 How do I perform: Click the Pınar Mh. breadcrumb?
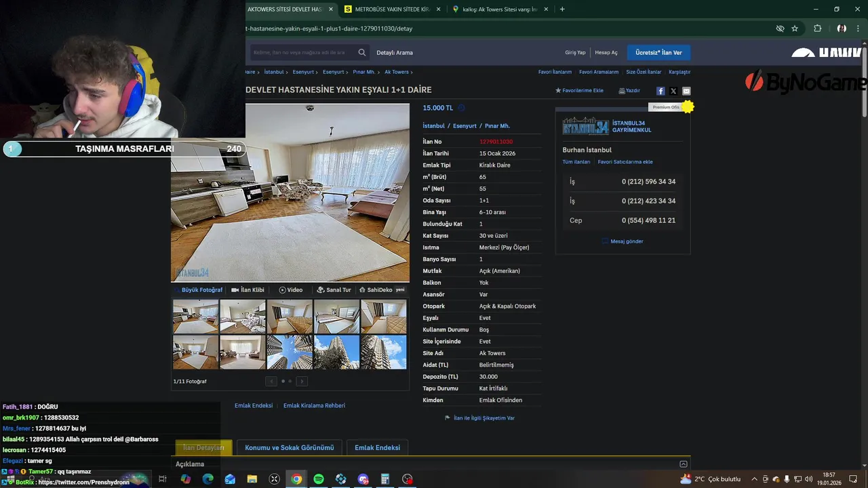pos(363,72)
